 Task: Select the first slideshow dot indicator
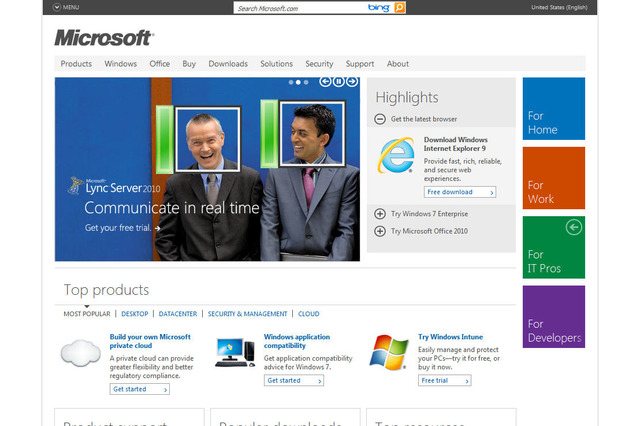pos(291,82)
